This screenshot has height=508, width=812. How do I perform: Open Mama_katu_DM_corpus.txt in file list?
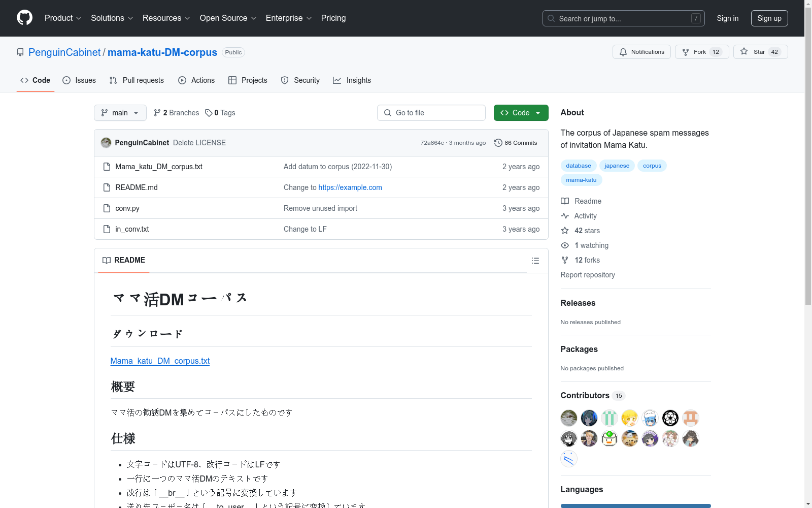click(x=159, y=167)
